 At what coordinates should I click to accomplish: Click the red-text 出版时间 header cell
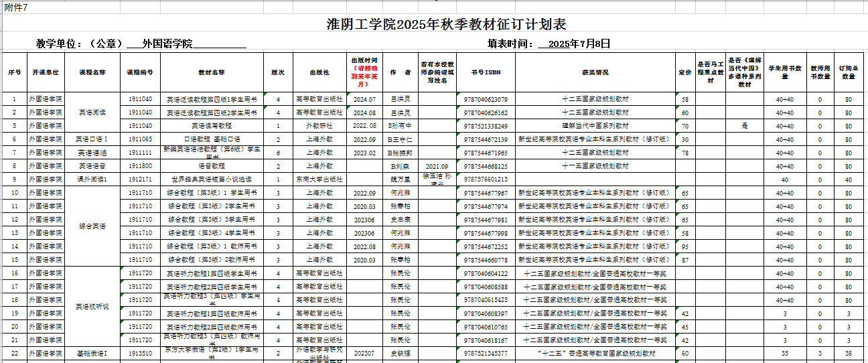[364, 72]
